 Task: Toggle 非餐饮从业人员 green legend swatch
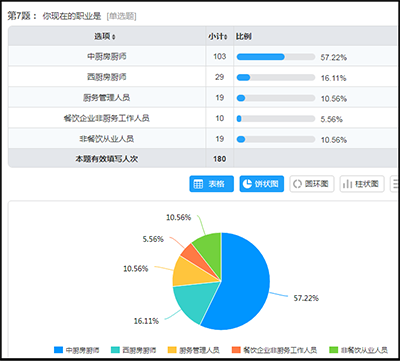point(333,350)
